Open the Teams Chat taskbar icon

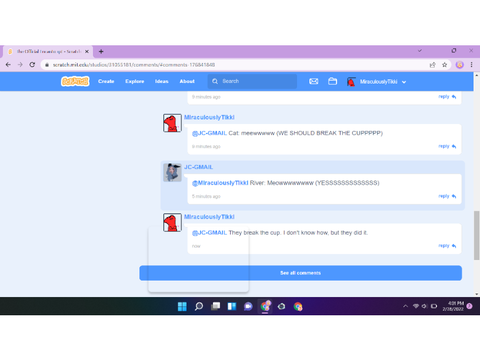[x=248, y=306]
